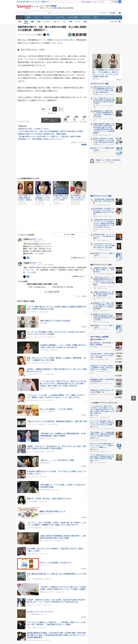Go to article page 1
Viewport: 138px width, 644px height.
pyautogui.click(x=49, y=109)
